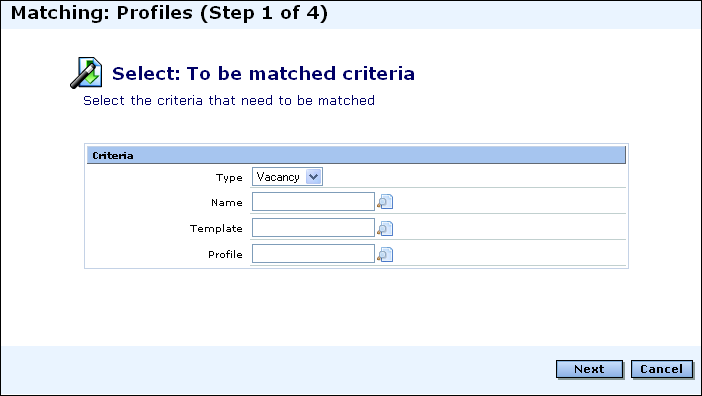This screenshot has width=702, height=396.
Task: Click the Profile field label
Action: tap(225, 255)
